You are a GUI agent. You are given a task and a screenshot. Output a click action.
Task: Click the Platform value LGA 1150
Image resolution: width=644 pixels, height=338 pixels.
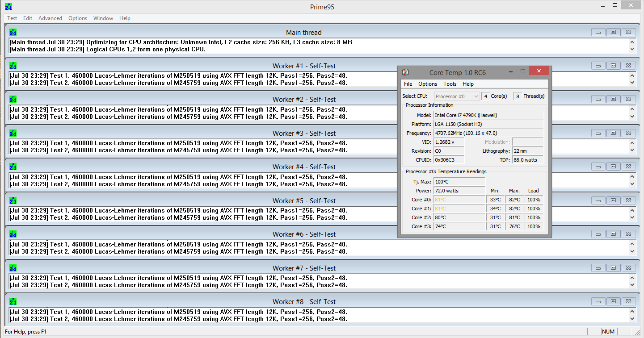click(x=488, y=124)
